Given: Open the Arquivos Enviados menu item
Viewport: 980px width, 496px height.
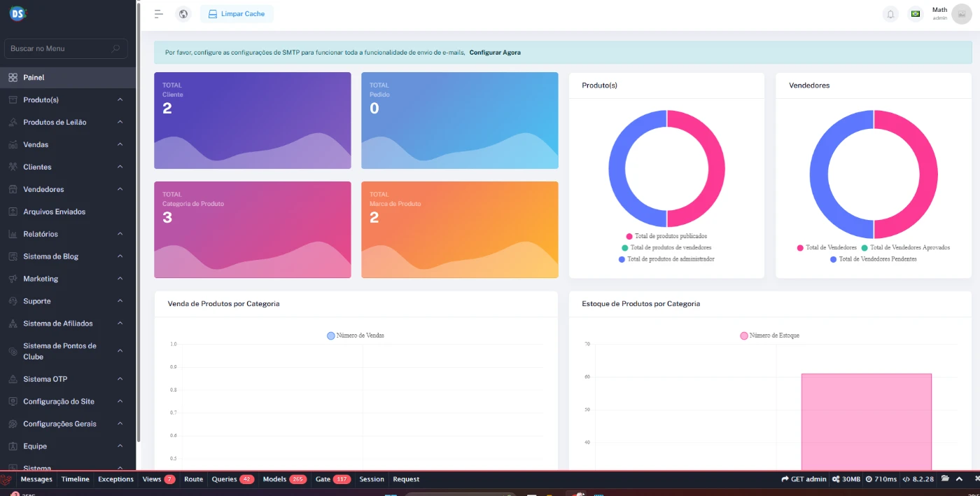Looking at the screenshot, I should pyautogui.click(x=54, y=212).
